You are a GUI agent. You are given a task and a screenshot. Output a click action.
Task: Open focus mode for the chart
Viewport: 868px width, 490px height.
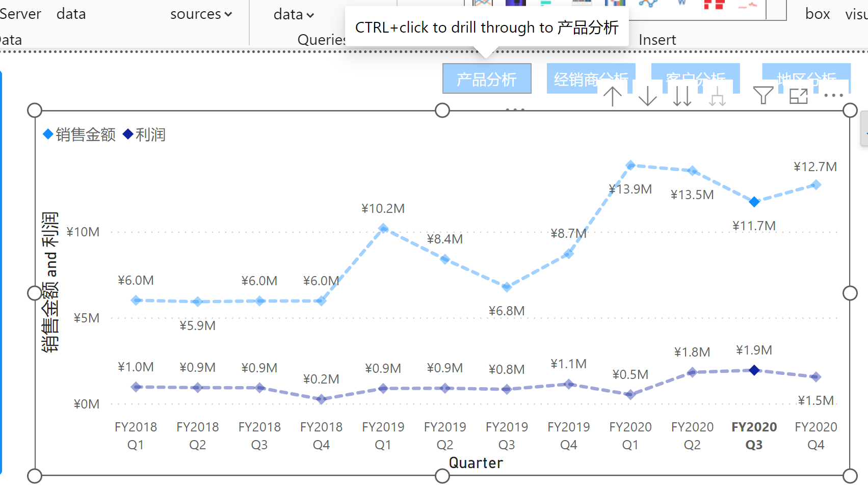pos(798,96)
